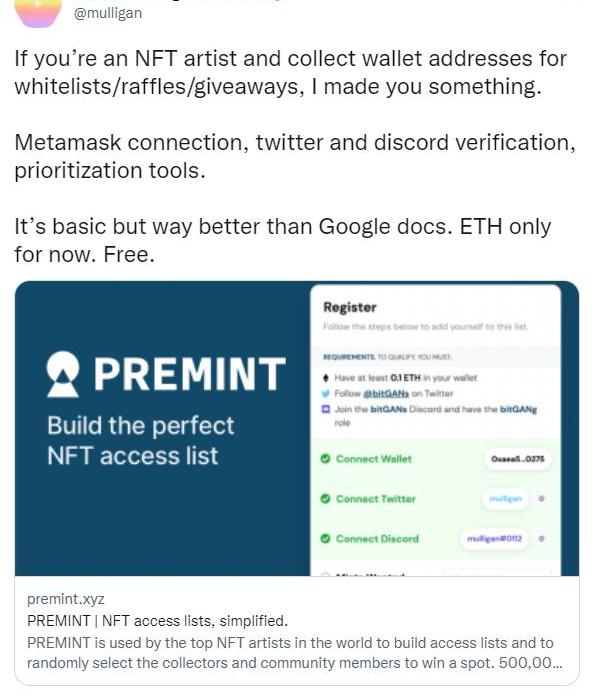The width and height of the screenshot is (593, 696).
Task: Open the @bitGANs Twitter link
Action: pyautogui.click(x=386, y=393)
